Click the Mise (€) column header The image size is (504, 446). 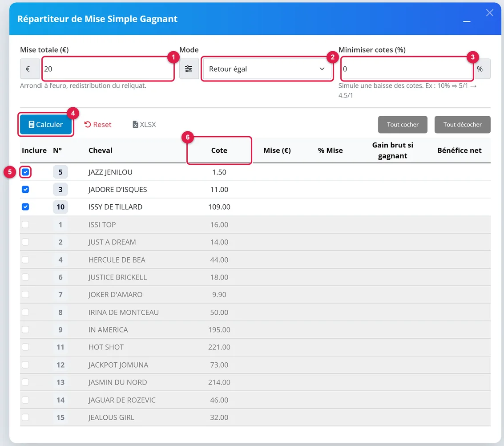click(277, 150)
